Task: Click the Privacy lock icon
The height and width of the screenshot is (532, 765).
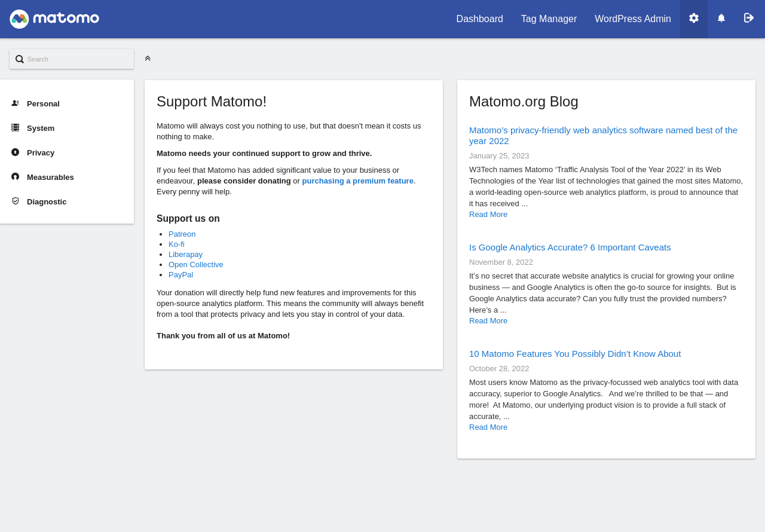Action: [x=16, y=152]
